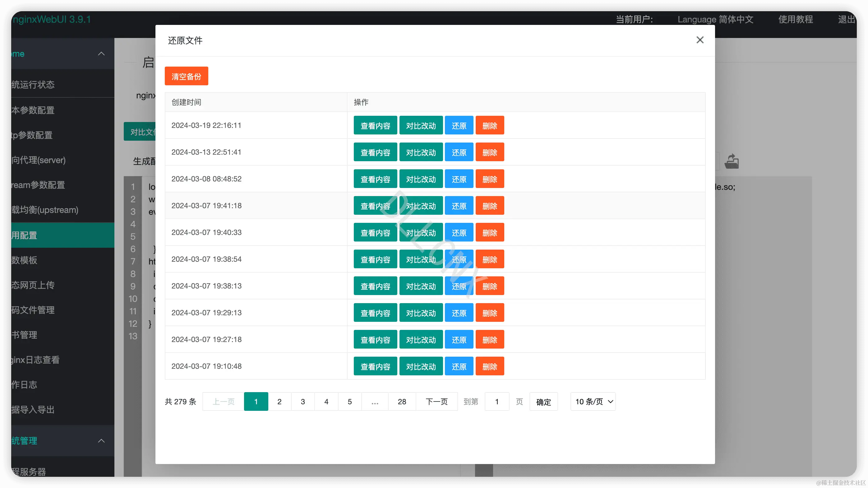Image resolution: width=868 pixels, height=488 pixels.
Task: Go to page 2 of backups
Action: (x=279, y=401)
